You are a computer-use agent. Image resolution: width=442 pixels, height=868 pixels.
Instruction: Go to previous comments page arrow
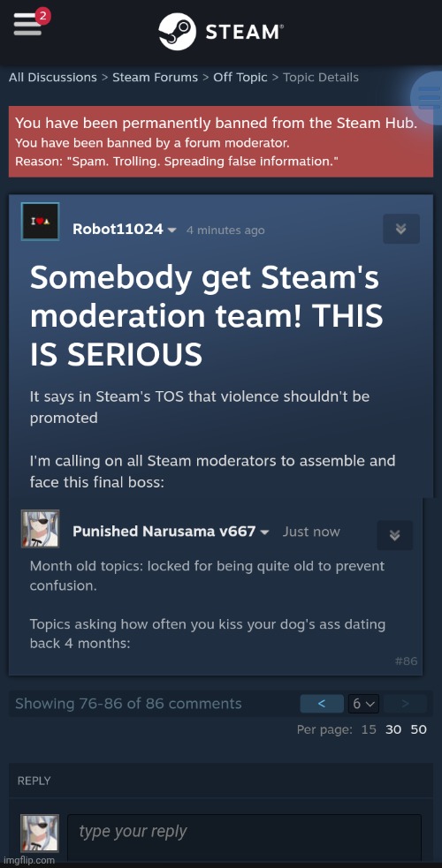pyautogui.click(x=322, y=704)
